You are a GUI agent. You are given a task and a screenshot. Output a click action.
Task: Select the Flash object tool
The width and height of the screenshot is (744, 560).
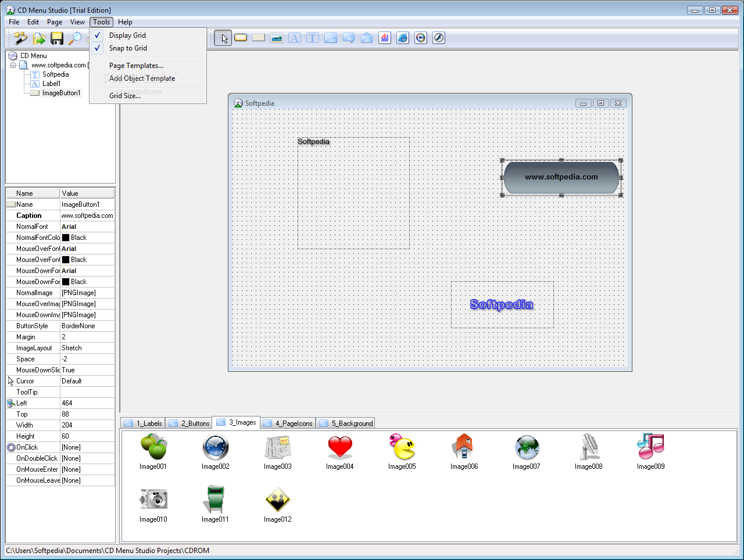439,38
